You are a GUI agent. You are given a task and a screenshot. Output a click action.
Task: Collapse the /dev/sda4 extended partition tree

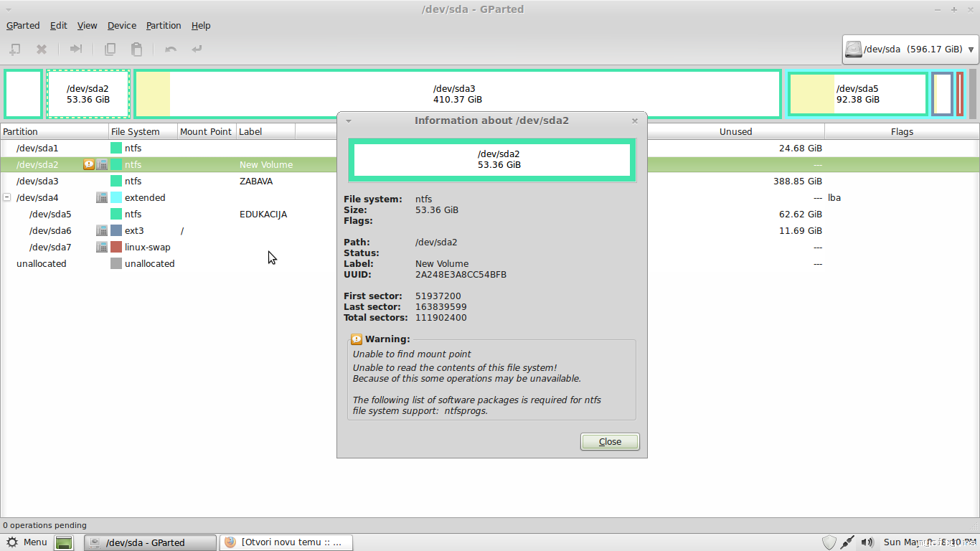point(7,197)
